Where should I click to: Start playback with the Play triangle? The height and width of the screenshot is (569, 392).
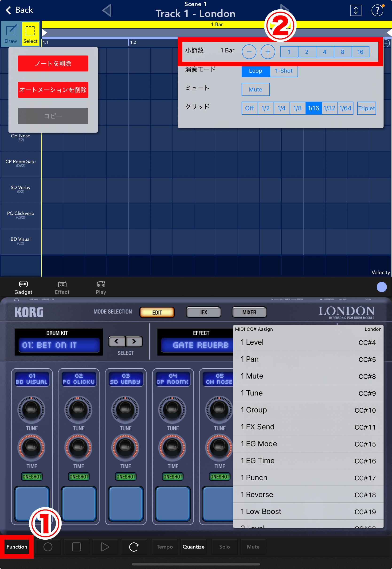(x=105, y=547)
